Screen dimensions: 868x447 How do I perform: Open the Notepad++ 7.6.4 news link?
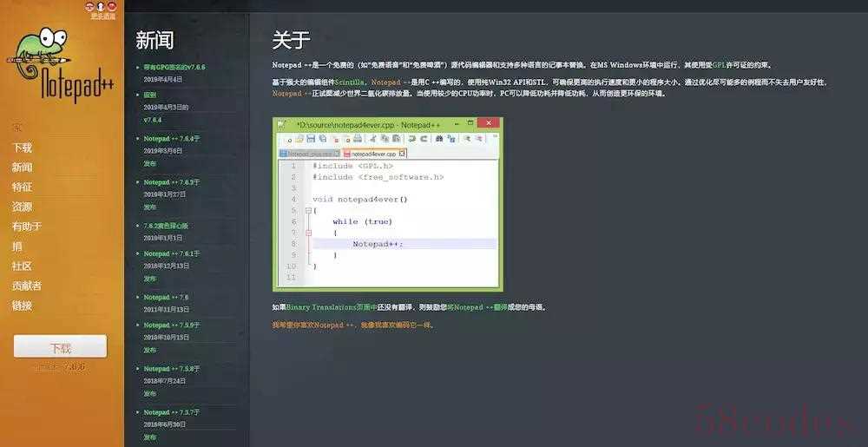(172, 138)
